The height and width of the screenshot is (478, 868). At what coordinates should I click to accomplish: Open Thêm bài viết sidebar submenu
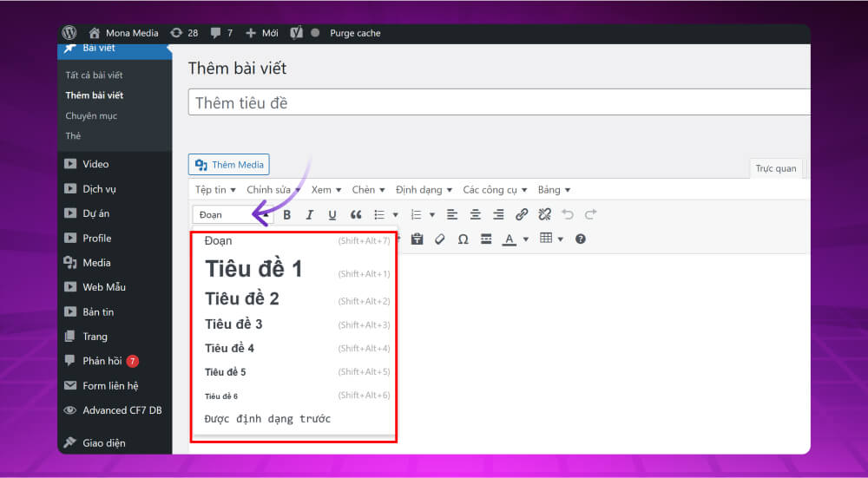click(95, 95)
